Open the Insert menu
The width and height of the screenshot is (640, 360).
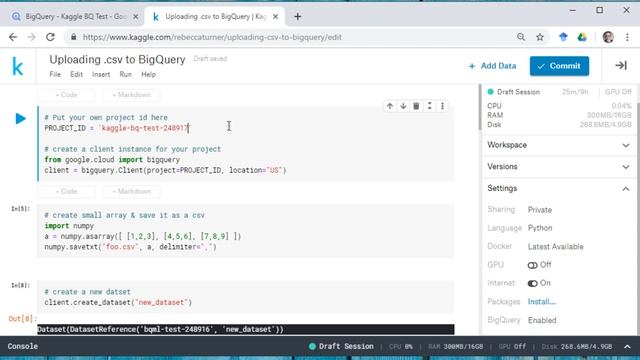(x=101, y=75)
